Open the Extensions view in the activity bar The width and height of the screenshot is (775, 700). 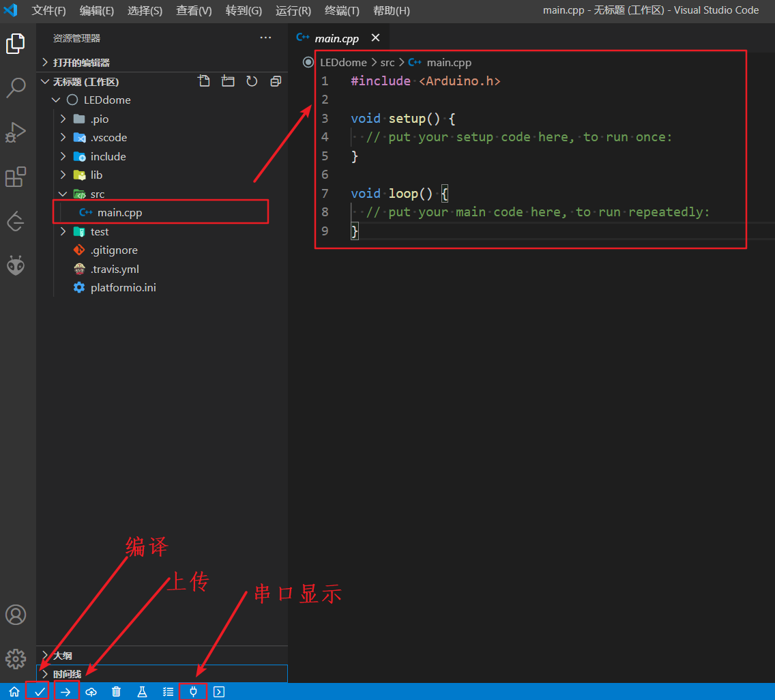(16, 177)
